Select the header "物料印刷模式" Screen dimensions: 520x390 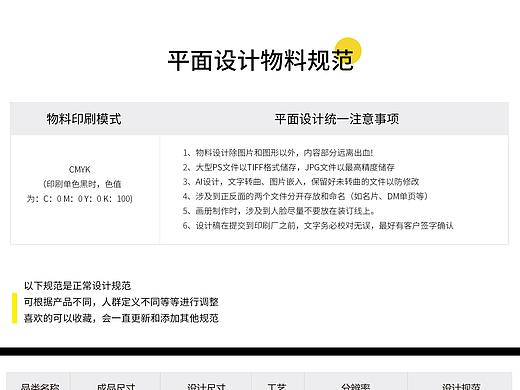click(x=84, y=119)
